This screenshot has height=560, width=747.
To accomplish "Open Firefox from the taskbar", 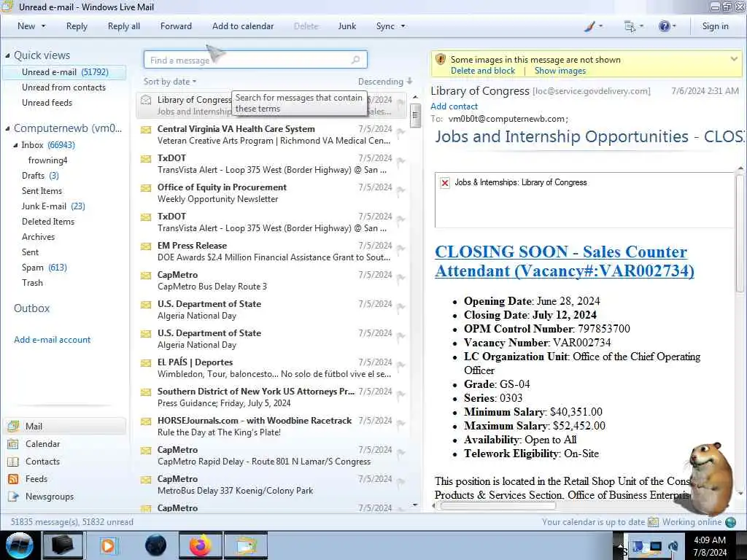I will click(x=201, y=545).
